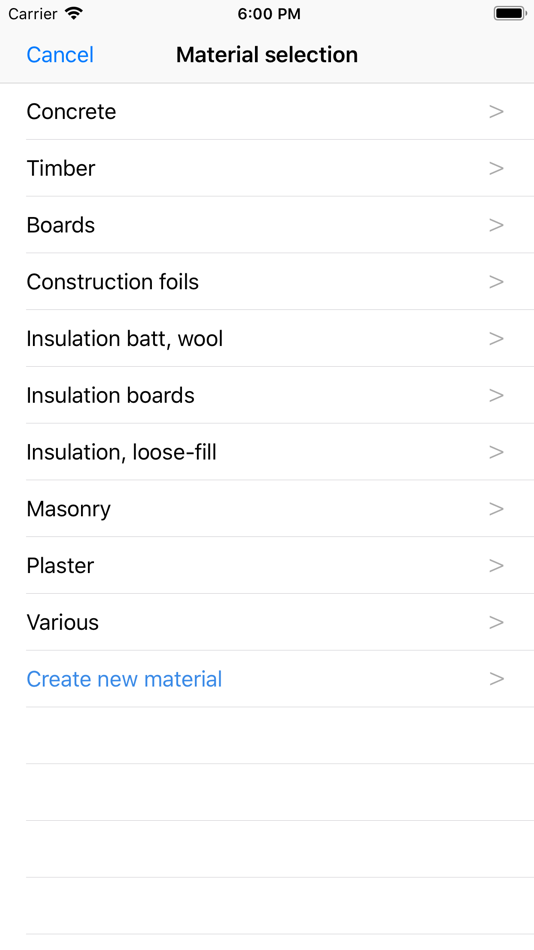This screenshot has width=534, height=950.
Task: Click the chevron beside Boards
Action: point(496,225)
